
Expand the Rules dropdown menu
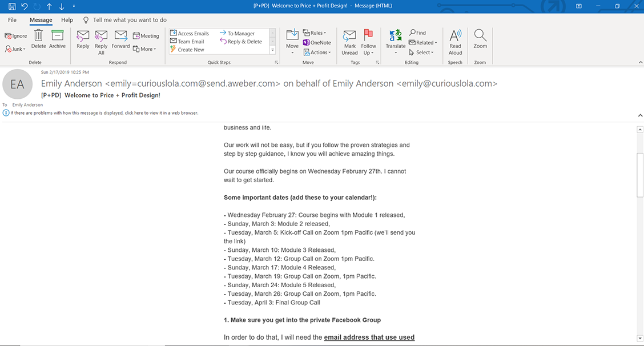pos(315,33)
